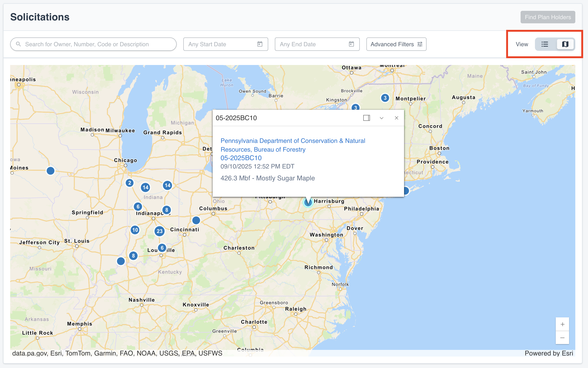The height and width of the screenshot is (368, 588).
Task: Select the cluster marker showing 10
Action: pos(135,230)
